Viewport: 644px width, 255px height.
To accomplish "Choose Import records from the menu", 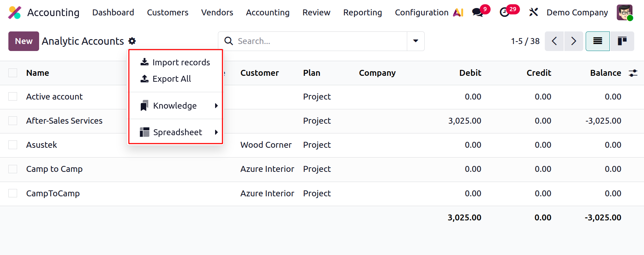I will coord(176,62).
